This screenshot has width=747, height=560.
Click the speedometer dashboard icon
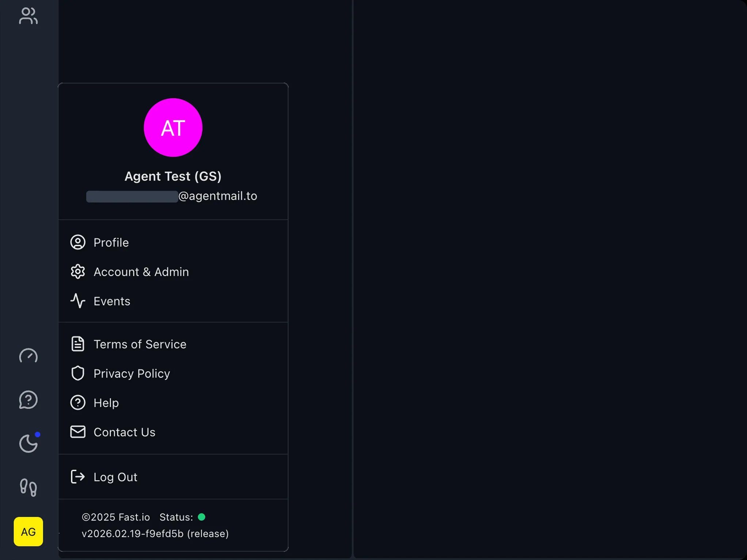[x=28, y=356]
